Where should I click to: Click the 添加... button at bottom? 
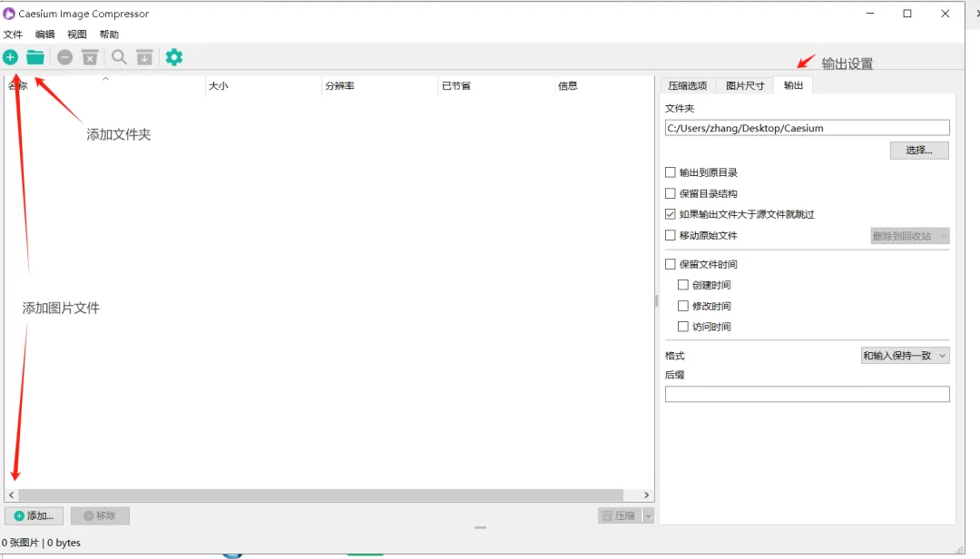pyautogui.click(x=34, y=515)
